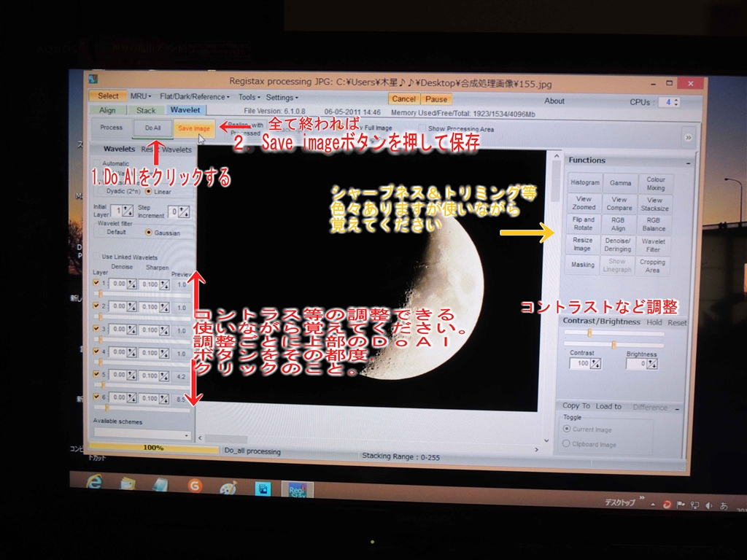Open RGB Balance function

653,225
